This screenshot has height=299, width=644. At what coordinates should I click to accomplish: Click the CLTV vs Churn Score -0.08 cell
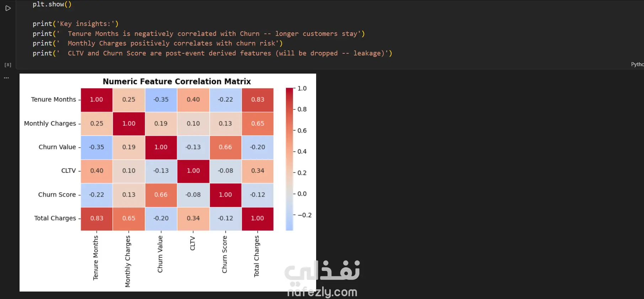click(225, 171)
